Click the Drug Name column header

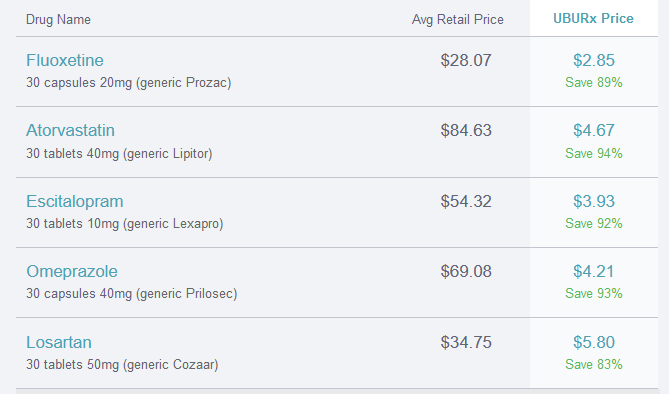(x=58, y=19)
